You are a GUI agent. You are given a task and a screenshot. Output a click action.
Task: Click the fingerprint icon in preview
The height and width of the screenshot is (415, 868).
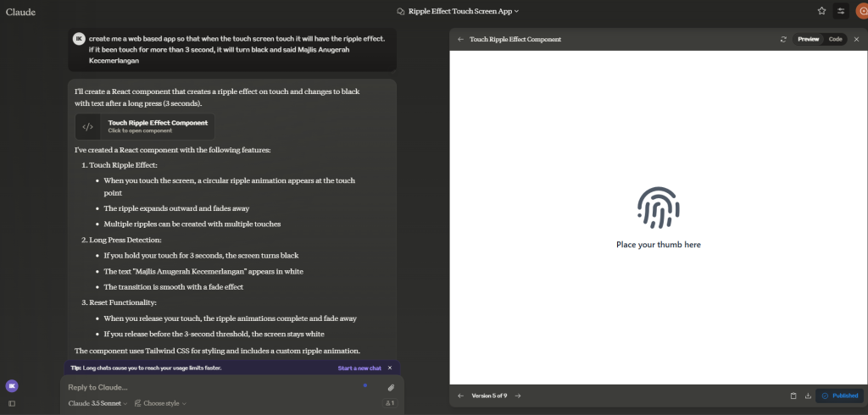[x=658, y=207]
